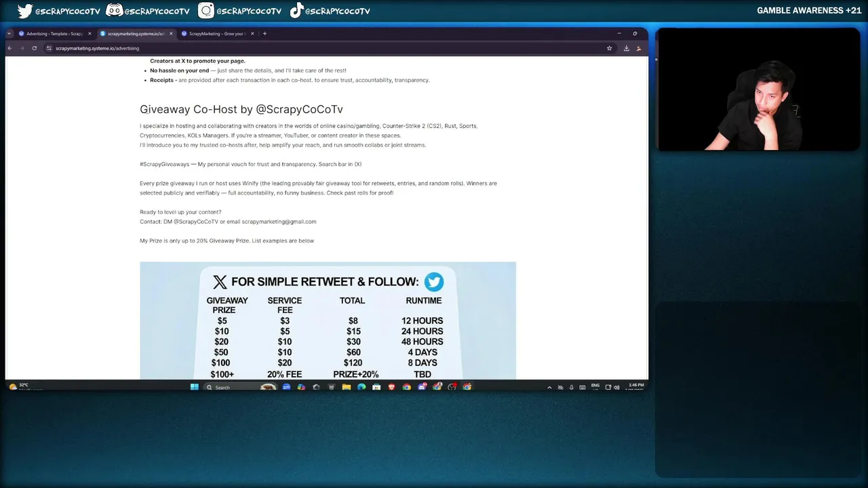Click the email scrapymarketing@gmail.com

[x=279, y=222]
